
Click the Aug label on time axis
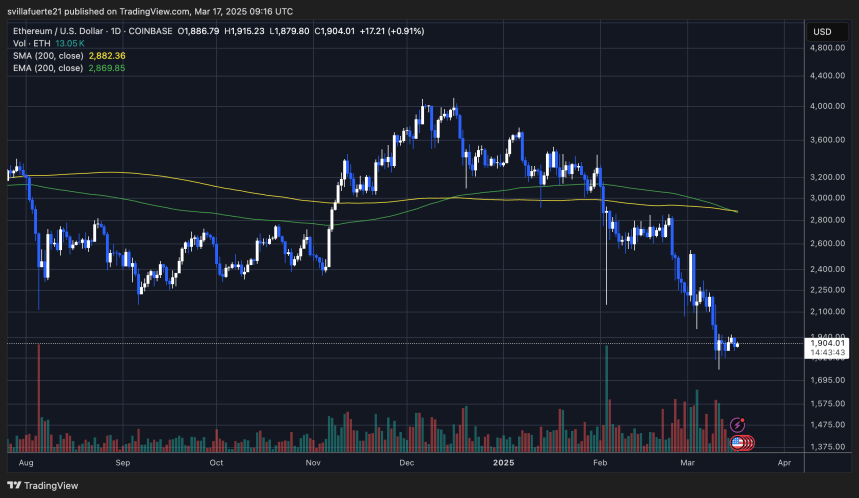pos(26,462)
